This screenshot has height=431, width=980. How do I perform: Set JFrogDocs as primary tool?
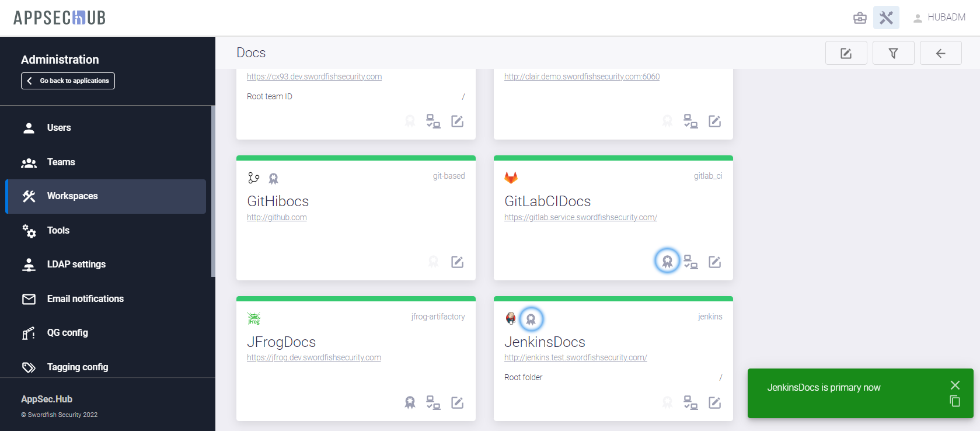(410, 402)
